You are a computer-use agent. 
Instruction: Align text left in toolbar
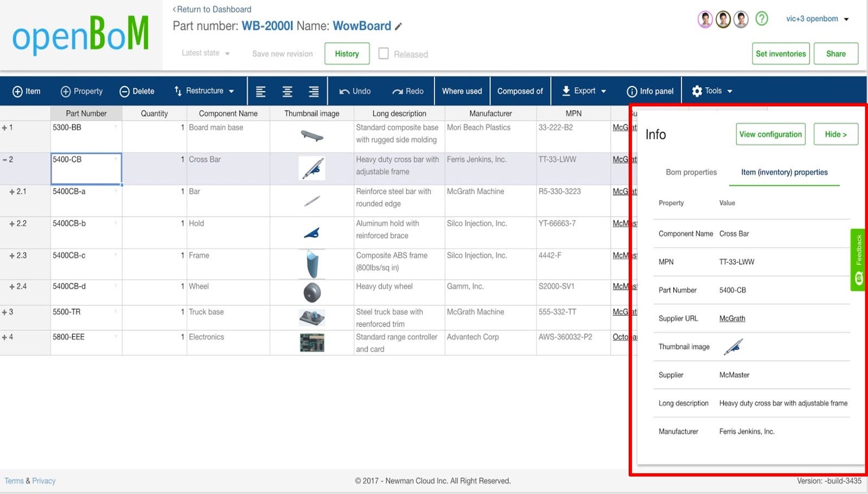click(261, 91)
